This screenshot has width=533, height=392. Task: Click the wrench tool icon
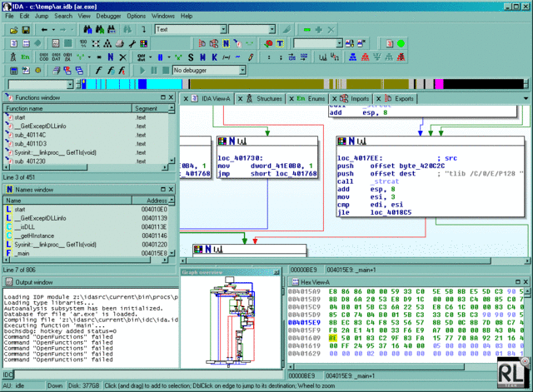(132, 43)
